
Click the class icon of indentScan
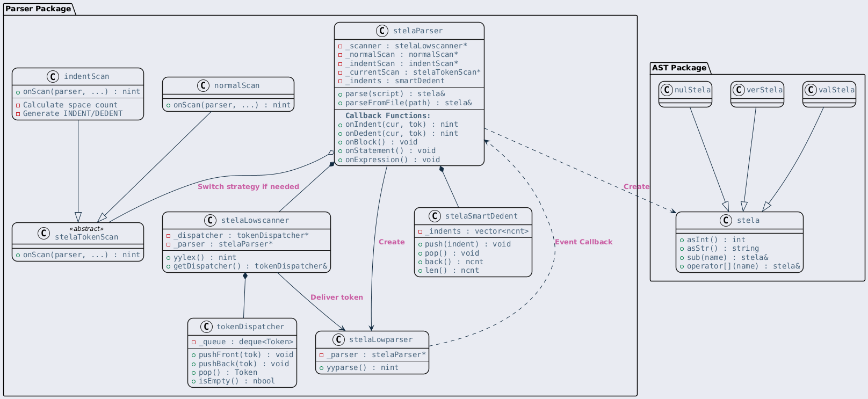click(x=53, y=77)
